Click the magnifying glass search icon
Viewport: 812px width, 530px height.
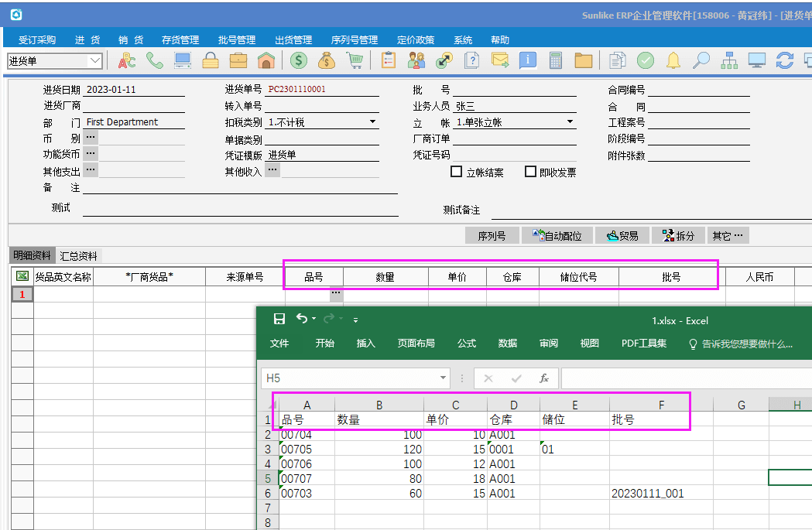(701, 60)
